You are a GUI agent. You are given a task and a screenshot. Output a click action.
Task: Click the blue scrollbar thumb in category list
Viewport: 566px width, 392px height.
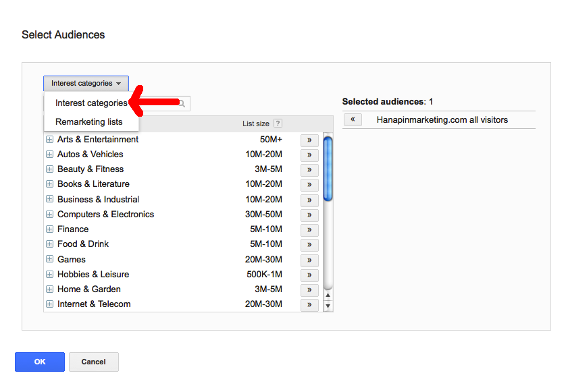328,169
